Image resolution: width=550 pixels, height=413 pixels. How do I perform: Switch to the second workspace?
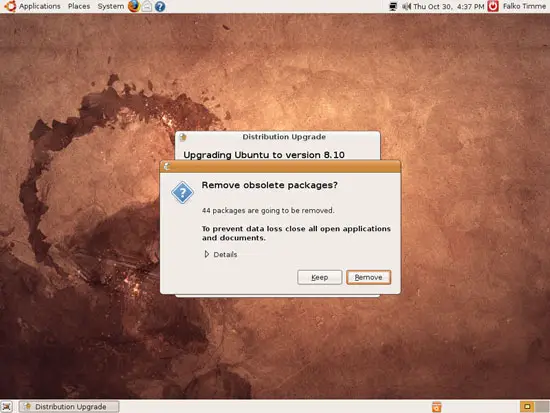[x=542, y=407]
